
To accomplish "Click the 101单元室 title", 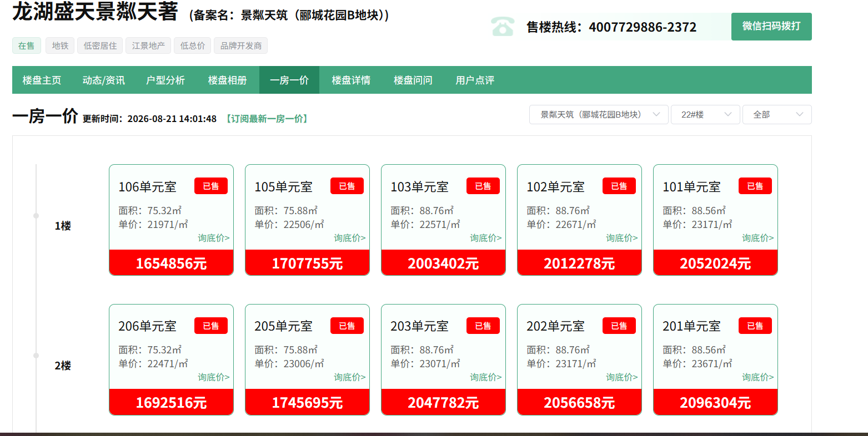I will coord(691,187).
